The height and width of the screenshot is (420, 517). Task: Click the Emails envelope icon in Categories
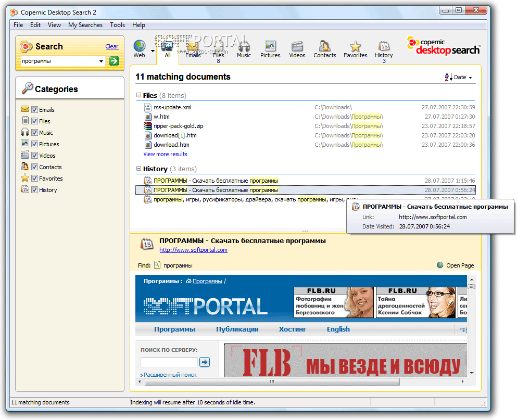click(x=24, y=109)
